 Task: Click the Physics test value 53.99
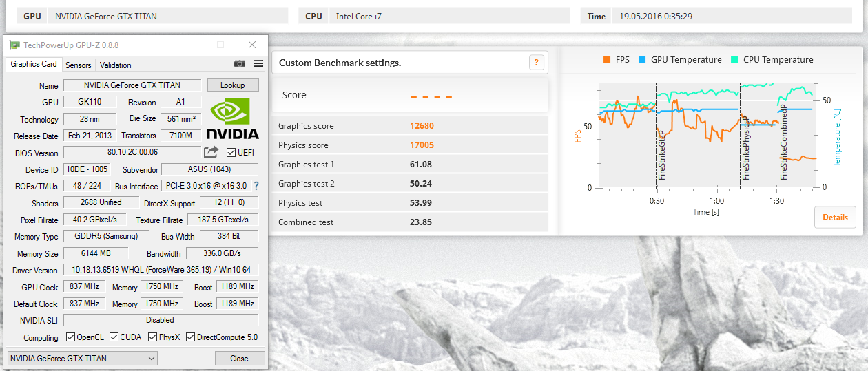(x=421, y=203)
